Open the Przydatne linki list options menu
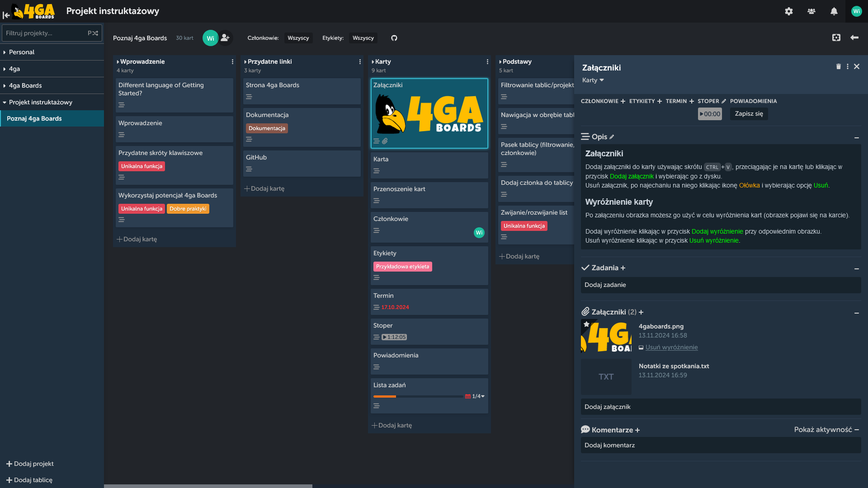868x488 pixels. [360, 61]
